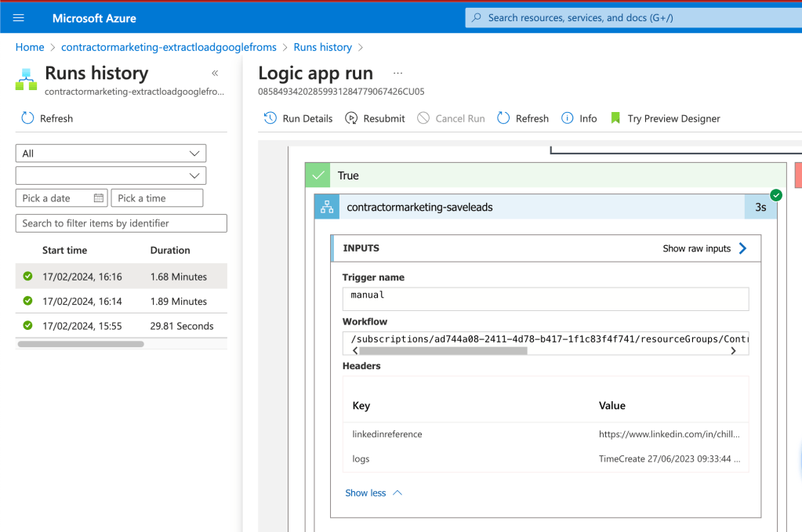Resubmit the logic app run
802x532 pixels.
click(375, 118)
